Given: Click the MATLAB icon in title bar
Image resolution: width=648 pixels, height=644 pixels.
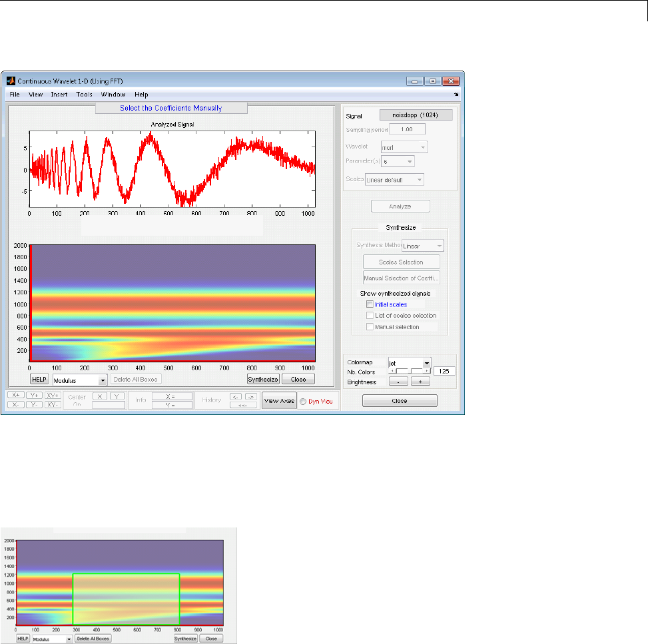Looking at the screenshot, I should (11, 81).
